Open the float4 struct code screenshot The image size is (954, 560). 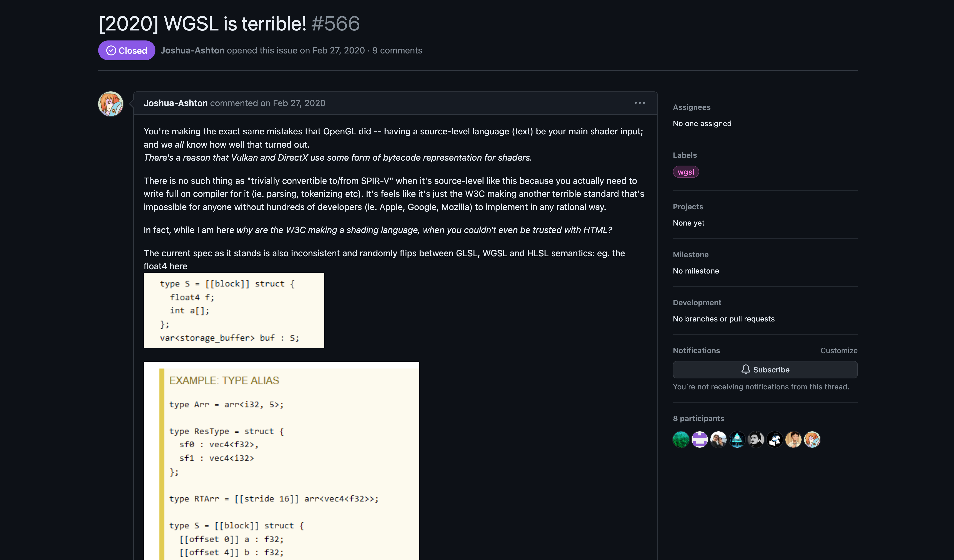[234, 310]
